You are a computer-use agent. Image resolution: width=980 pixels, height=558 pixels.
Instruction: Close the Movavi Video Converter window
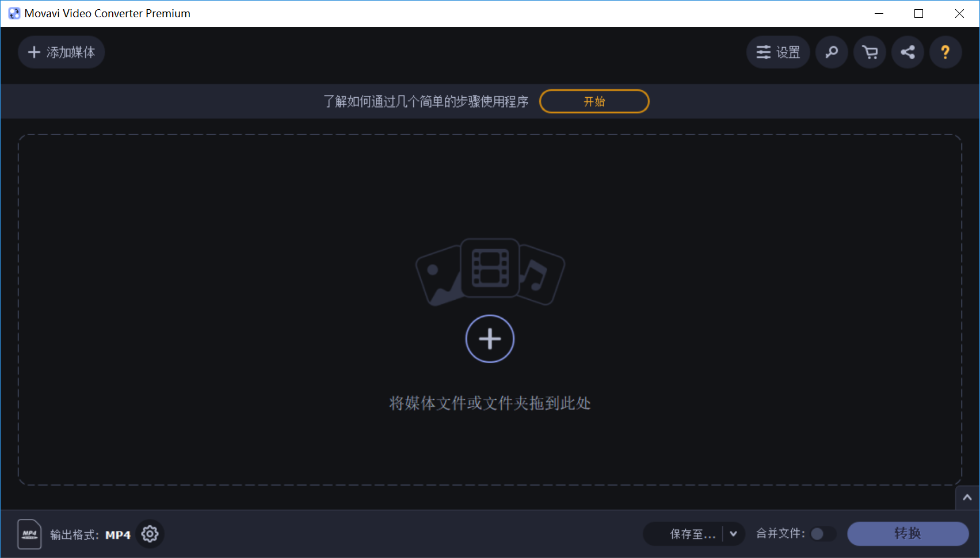pyautogui.click(x=959, y=13)
